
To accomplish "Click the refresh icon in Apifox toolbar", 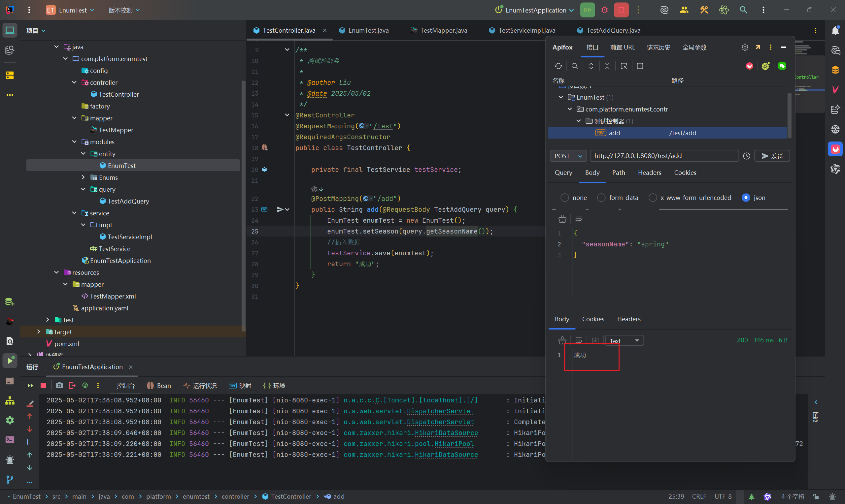I will click(x=558, y=66).
